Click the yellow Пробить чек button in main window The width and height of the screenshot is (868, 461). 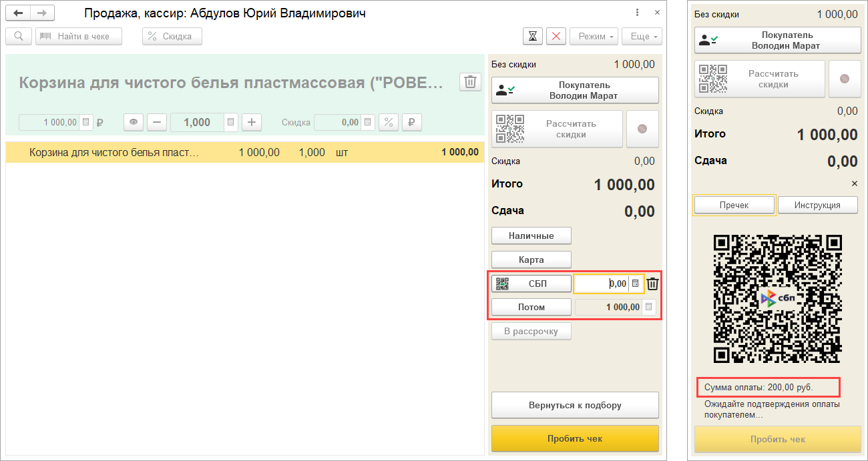575,438
